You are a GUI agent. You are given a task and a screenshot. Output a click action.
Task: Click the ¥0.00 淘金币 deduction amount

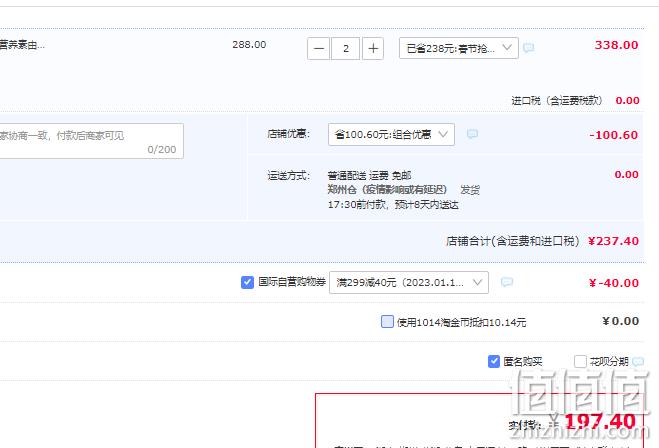[620, 322]
